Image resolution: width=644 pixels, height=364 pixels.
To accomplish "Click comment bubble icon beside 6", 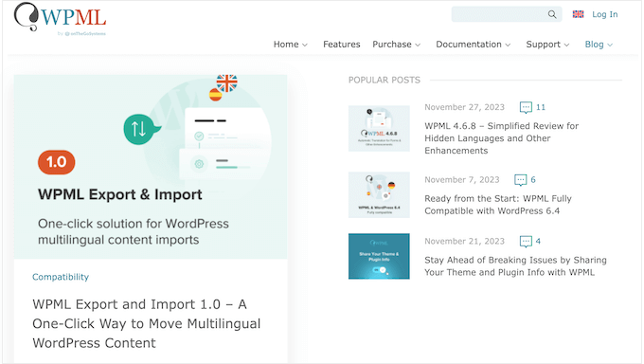I will click(520, 180).
